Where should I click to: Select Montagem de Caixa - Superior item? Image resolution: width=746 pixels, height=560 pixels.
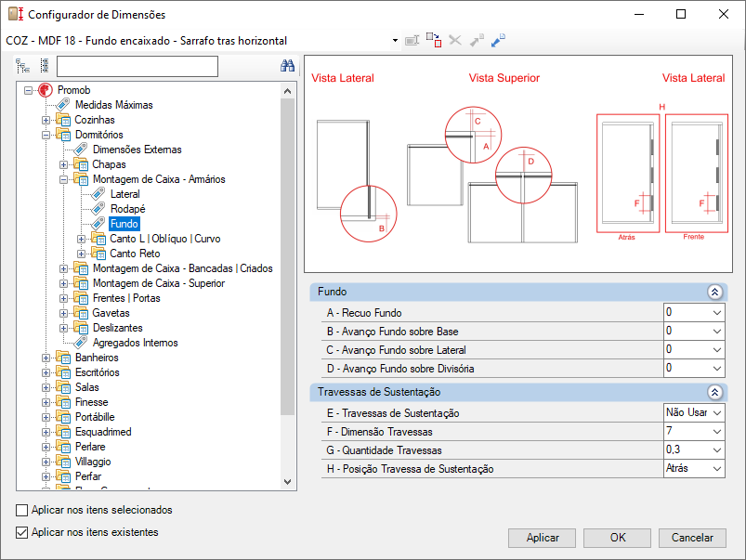pyautogui.click(x=159, y=283)
